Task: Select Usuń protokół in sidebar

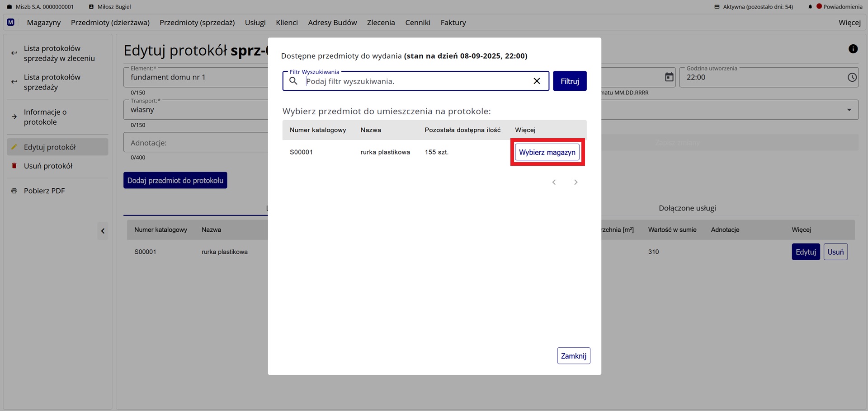Action: tap(48, 166)
